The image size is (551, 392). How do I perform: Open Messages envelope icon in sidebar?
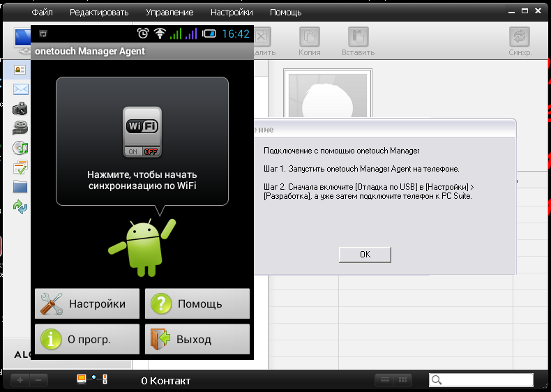point(21,89)
